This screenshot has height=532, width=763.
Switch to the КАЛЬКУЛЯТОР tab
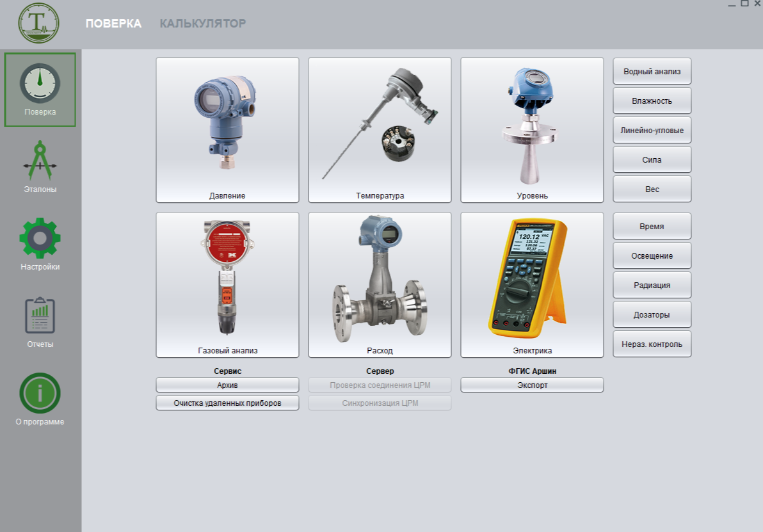tap(202, 24)
